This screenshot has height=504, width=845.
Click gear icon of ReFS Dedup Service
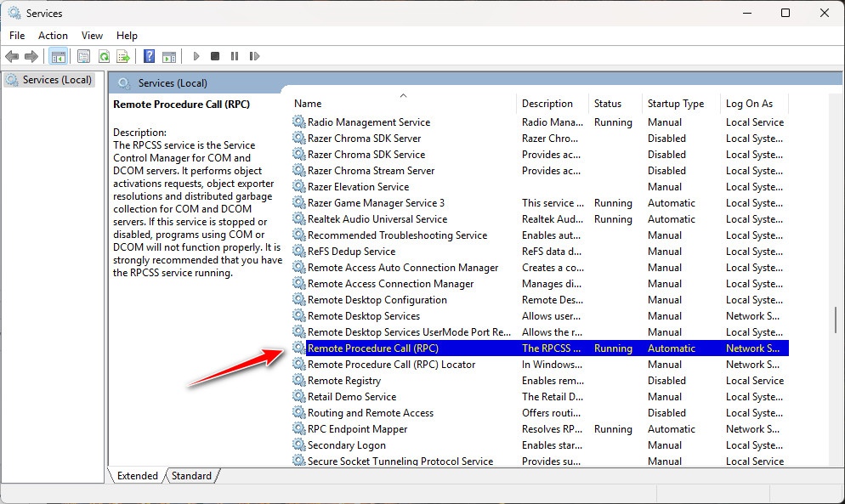[x=299, y=252]
